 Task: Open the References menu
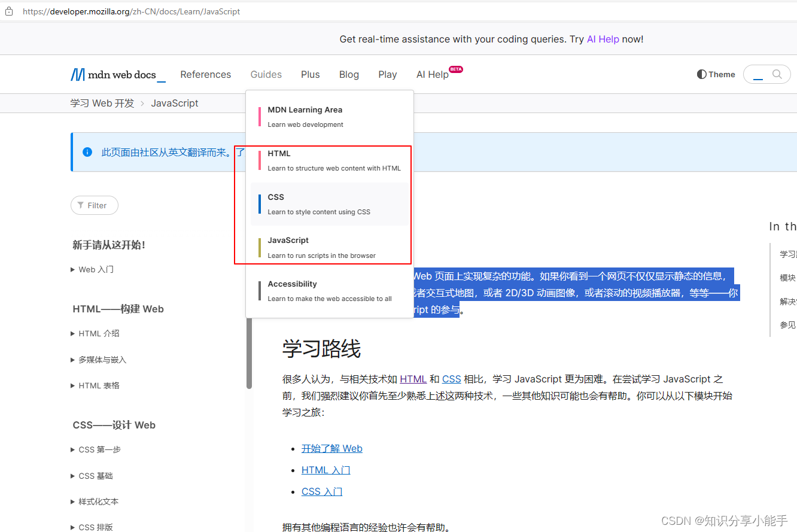click(206, 74)
